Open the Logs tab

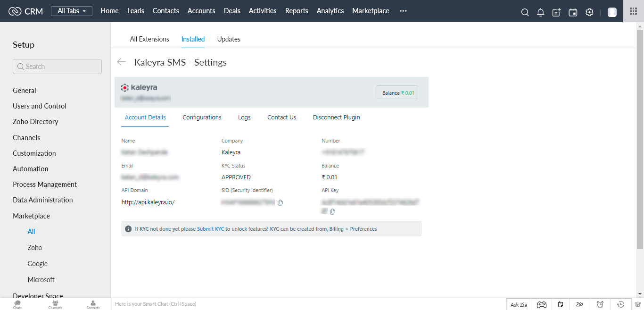click(x=244, y=117)
